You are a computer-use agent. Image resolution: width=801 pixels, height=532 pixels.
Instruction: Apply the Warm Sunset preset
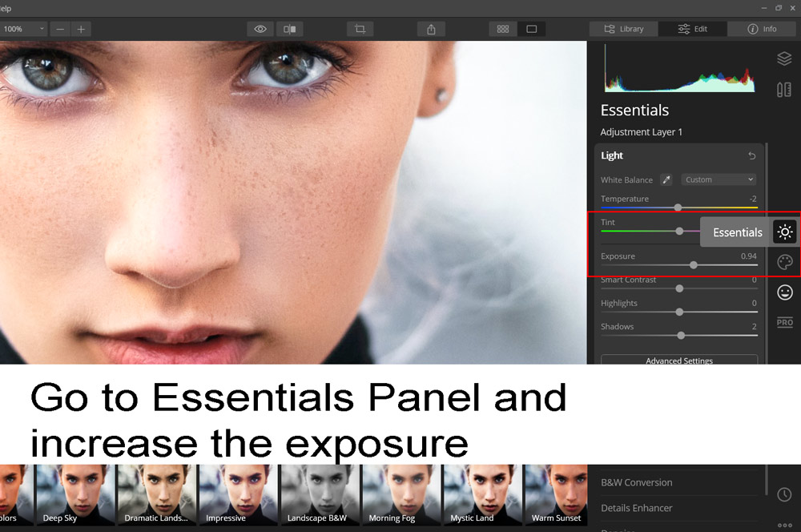pos(557,494)
